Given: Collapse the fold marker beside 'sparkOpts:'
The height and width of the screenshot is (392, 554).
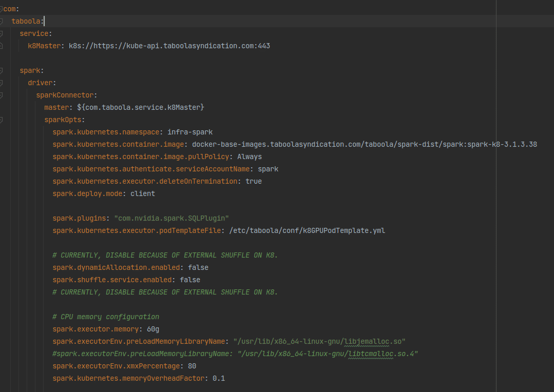Looking at the screenshot, I should pyautogui.click(x=2, y=120).
